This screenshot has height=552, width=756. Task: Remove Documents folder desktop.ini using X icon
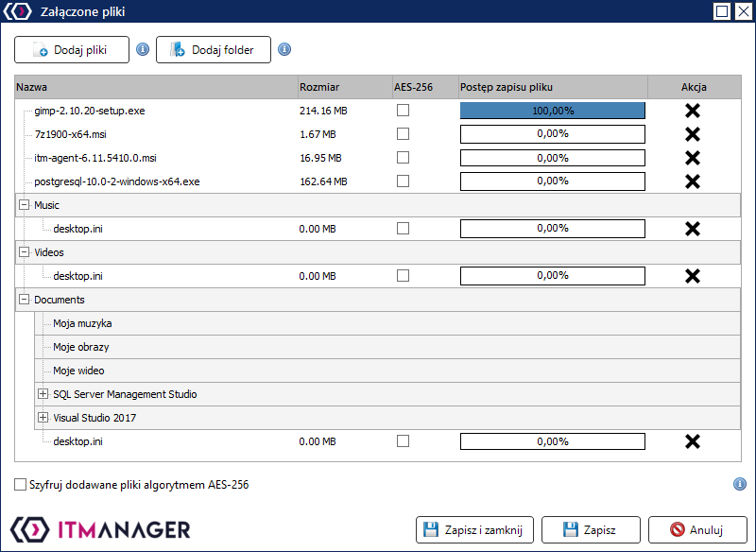click(693, 441)
